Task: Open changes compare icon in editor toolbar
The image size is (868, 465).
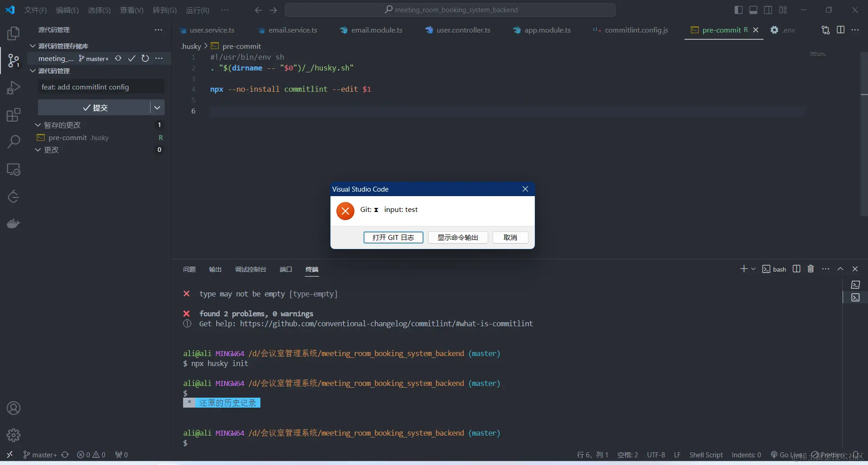Action: pyautogui.click(x=826, y=30)
